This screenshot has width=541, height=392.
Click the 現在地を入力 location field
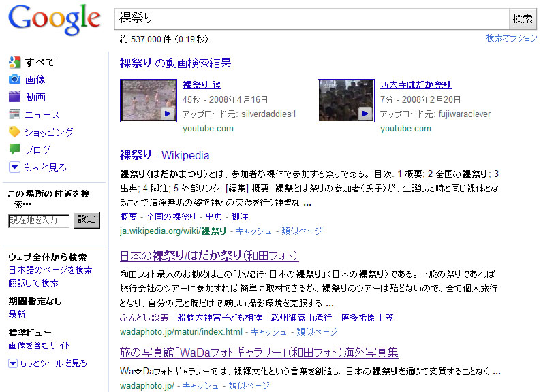tap(39, 220)
